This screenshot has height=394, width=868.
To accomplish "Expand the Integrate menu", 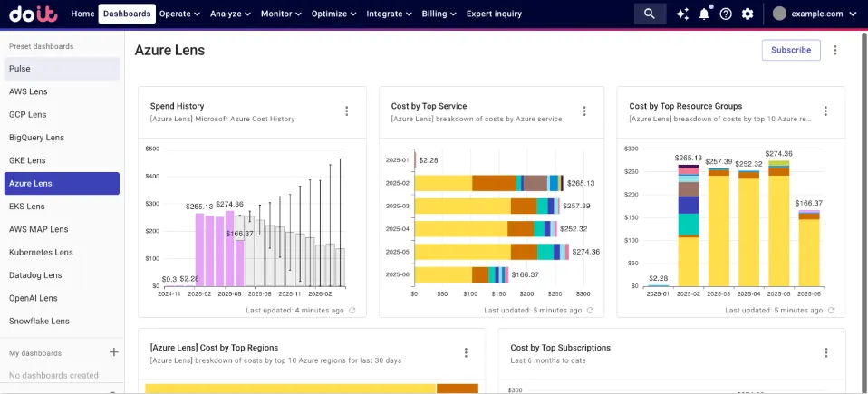I will [389, 14].
